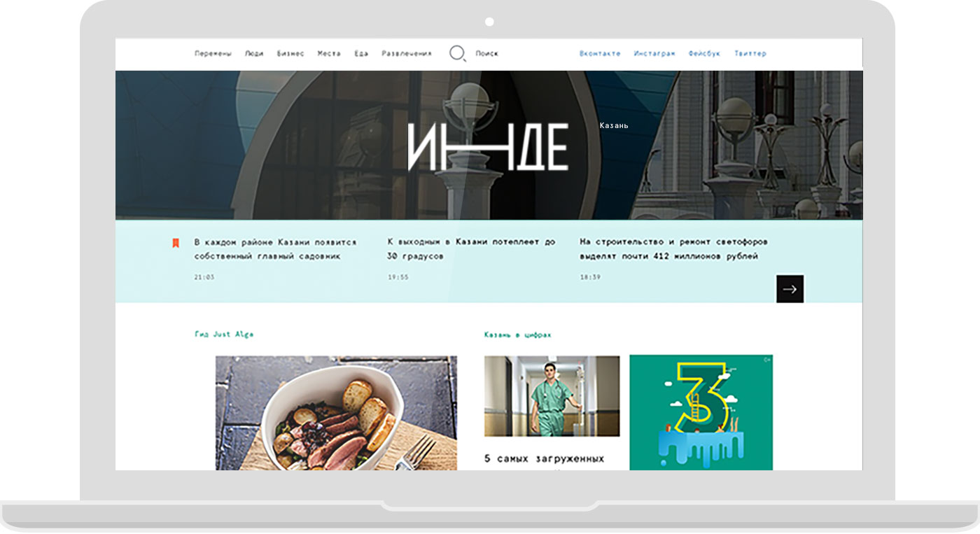
Task: Open the Фейсбук link in the header
Action: pyautogui.click(x=704, y=53)
